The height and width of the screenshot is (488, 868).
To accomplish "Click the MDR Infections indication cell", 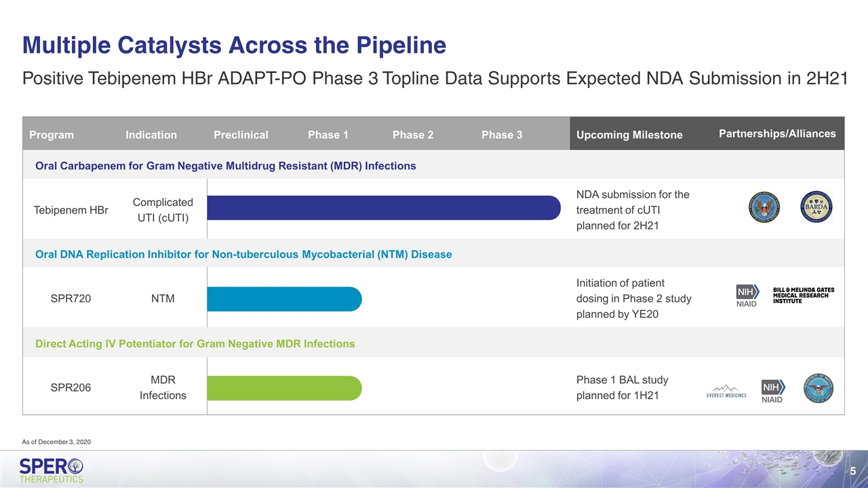I will coord(163,387).
